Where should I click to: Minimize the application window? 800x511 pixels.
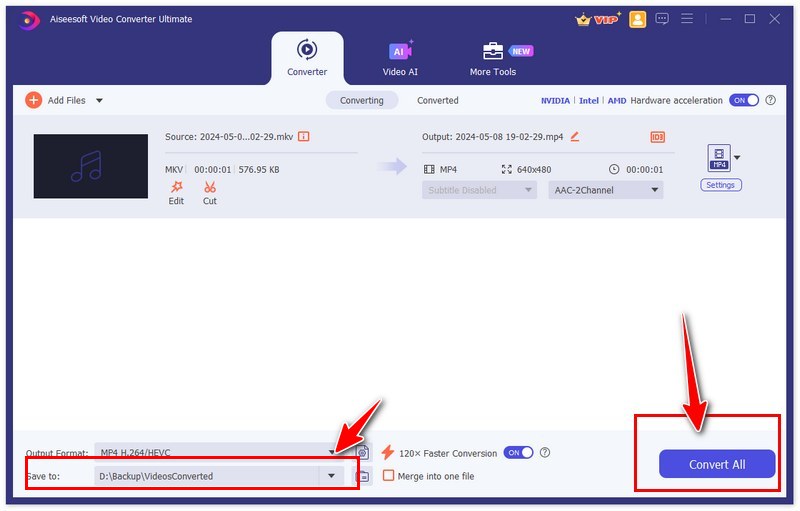[726, 19]
